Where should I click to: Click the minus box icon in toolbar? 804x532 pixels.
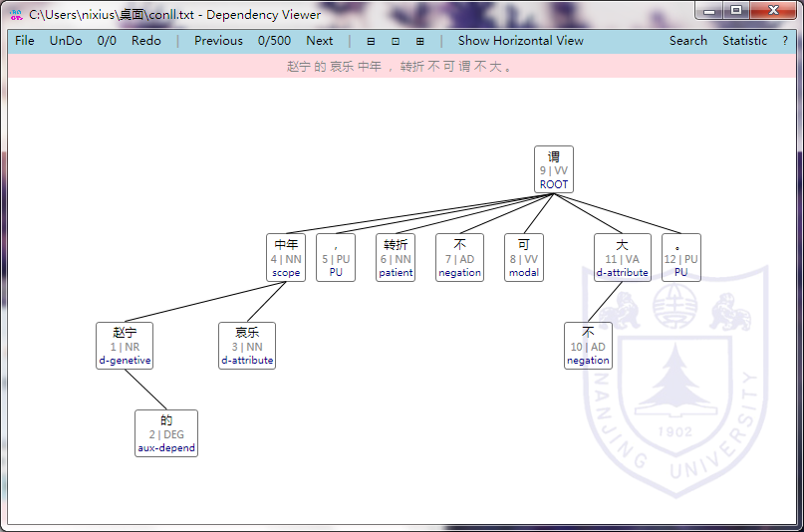pyautogui.click(x=371, y=41)
